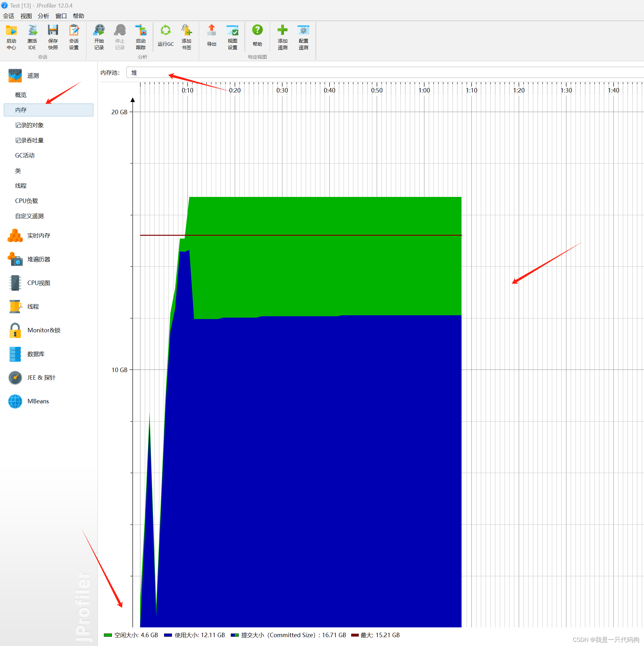Select Recorded Objects (记录的对象) item
The width and height of the screenshot is (644, 646).
click(29, 125)
